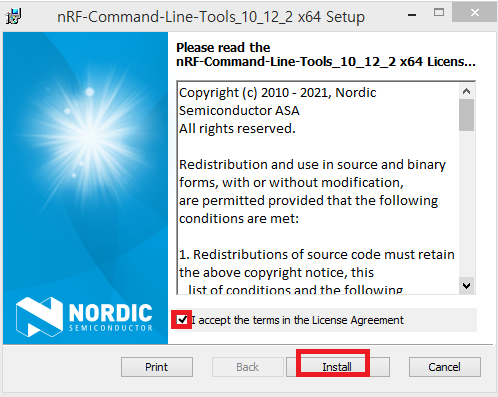Image resolution: width=498 pixels, height=397 pixels.
Task: Click the 'Please read the' license heading
Action: 223,48
